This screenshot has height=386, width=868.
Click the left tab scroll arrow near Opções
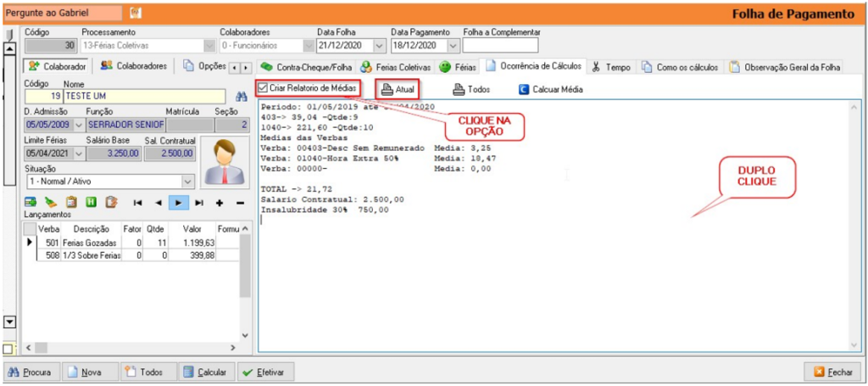pos(235,68)
